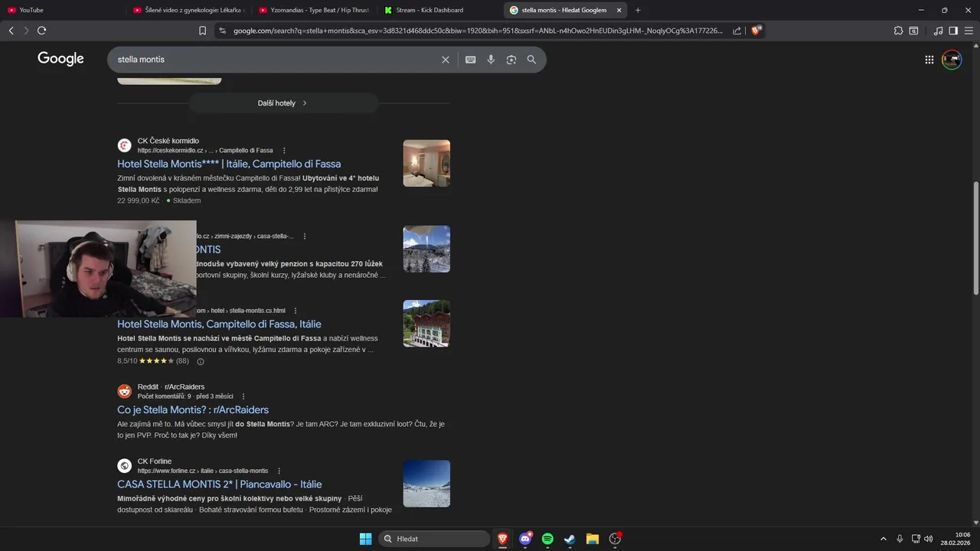Image resolution: width=980 pixels, height=551 pixels.
Task: Switch to the YouTube tab
Action: (x=61, y=10)
